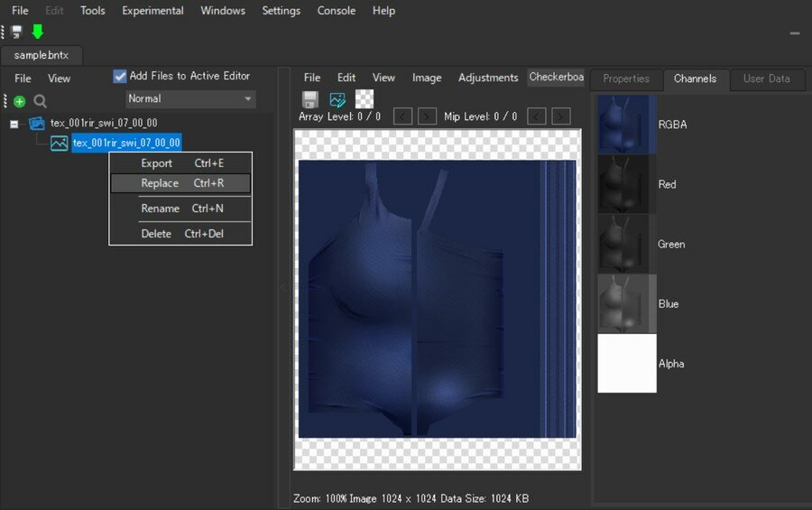Switch to the Channels tab
The width and height of the screenshot is (812, 510).
coord(695,79)
